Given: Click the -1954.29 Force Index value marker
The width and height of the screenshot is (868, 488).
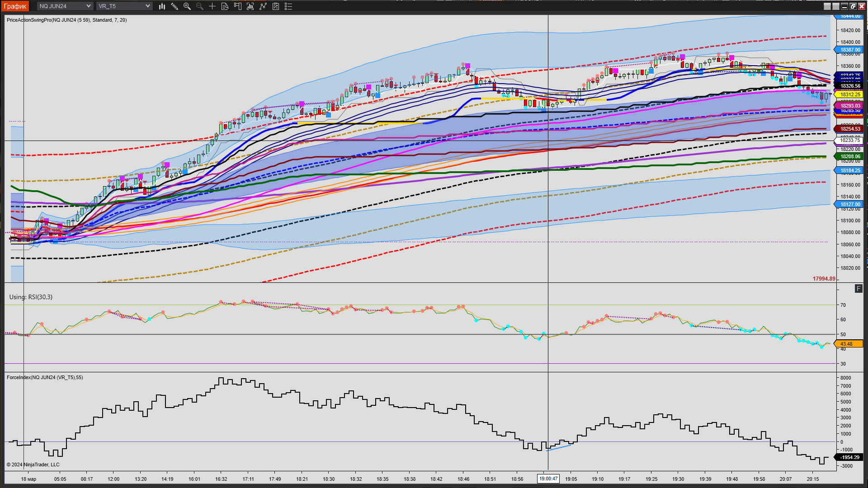Looking at the screenshot, I should [x=849, y=457].
